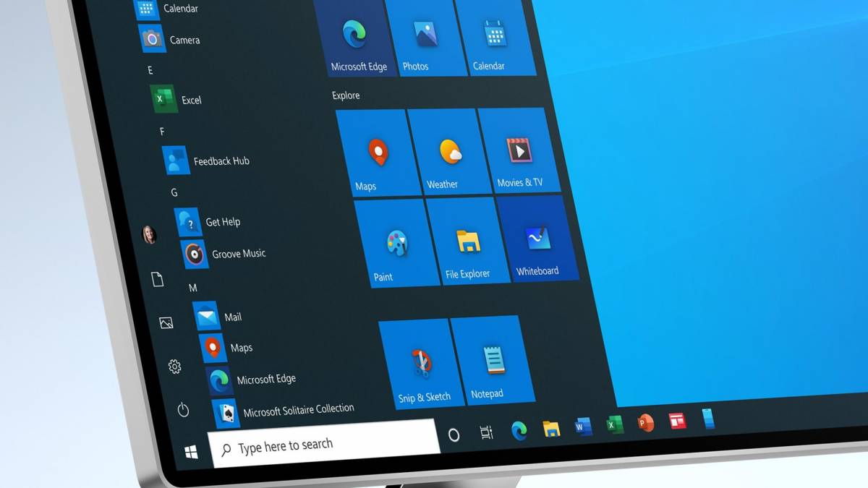Click the 'Type here to search' box
Screen dimensions: 868x488
coord(323,442)
